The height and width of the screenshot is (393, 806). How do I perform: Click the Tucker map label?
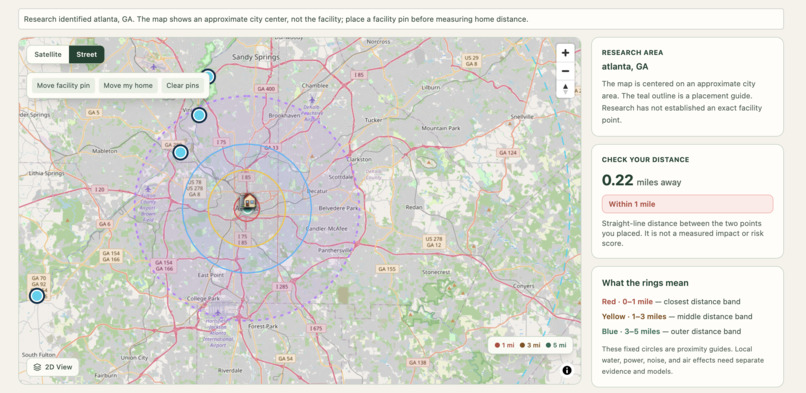(373, 120)
